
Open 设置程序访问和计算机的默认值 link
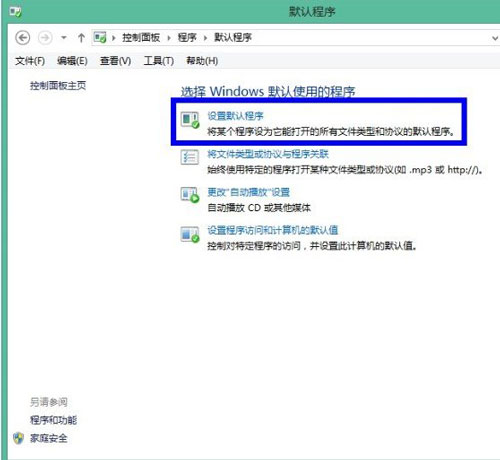(273, 230)
